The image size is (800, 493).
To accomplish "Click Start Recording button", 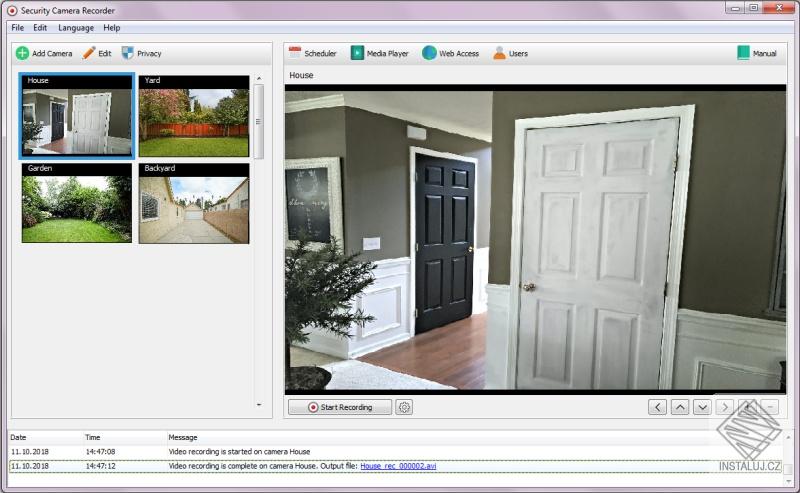I will [x=340, y=407].
